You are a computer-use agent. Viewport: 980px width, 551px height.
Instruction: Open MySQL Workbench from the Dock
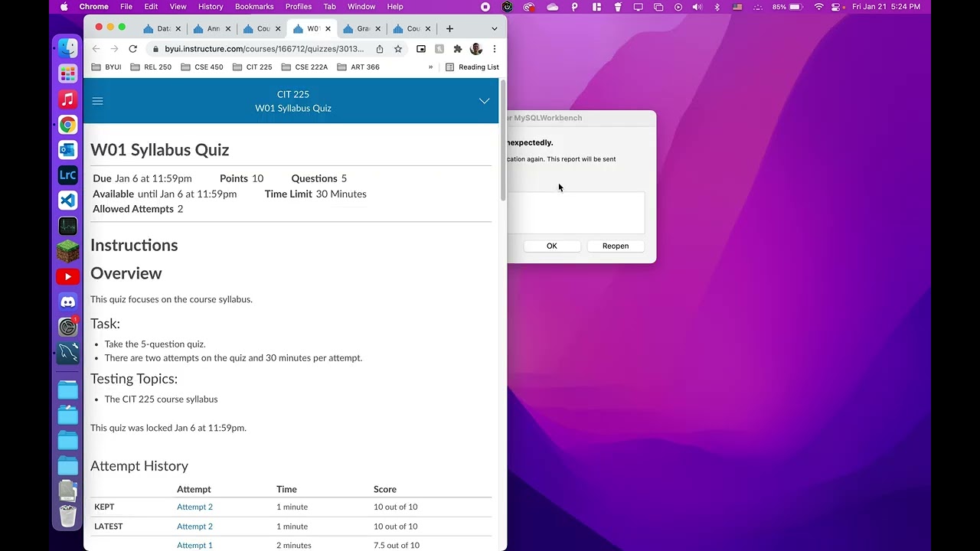point(68,353)
